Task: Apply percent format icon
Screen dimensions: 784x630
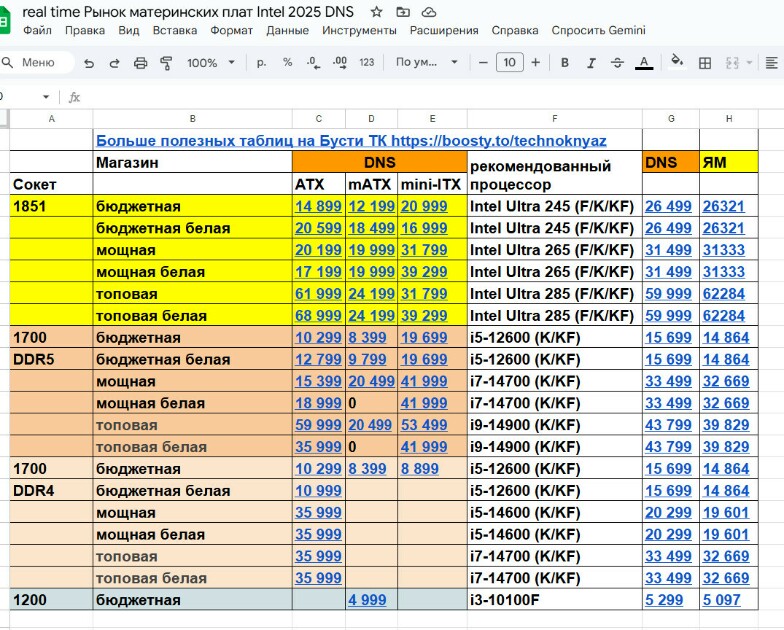Action: (x=287, y=62)
